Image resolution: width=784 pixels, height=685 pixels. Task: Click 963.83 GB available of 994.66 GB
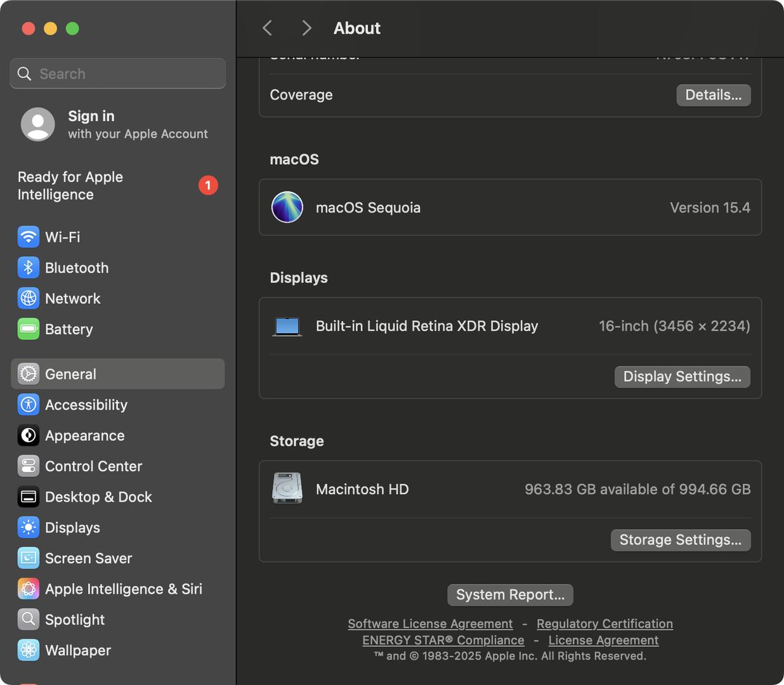pos(637,489)
